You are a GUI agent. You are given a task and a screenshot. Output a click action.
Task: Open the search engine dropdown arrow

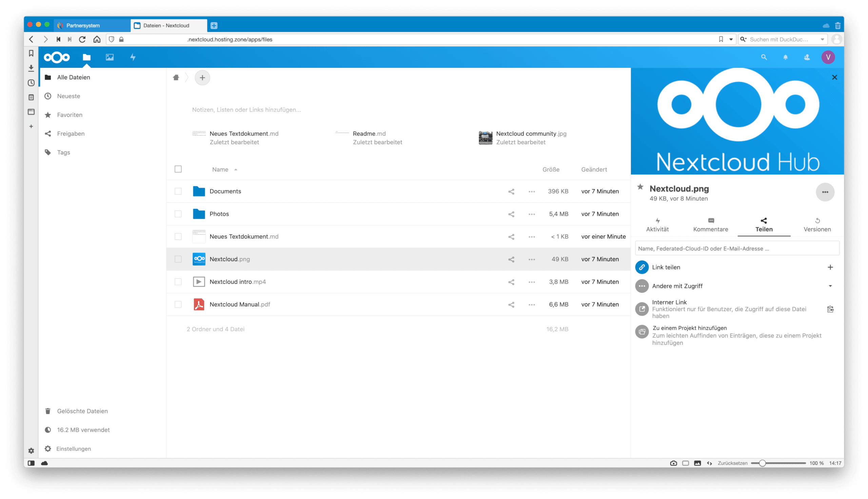pos(822,39)
